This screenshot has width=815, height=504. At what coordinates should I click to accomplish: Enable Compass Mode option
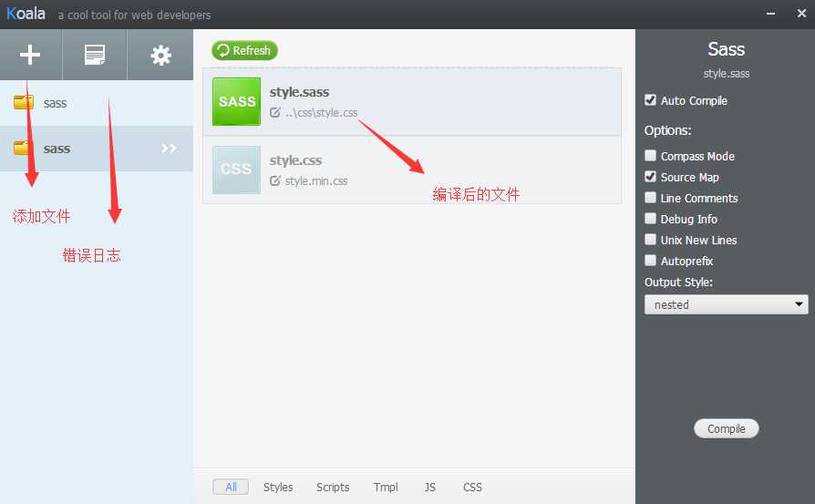650,155
